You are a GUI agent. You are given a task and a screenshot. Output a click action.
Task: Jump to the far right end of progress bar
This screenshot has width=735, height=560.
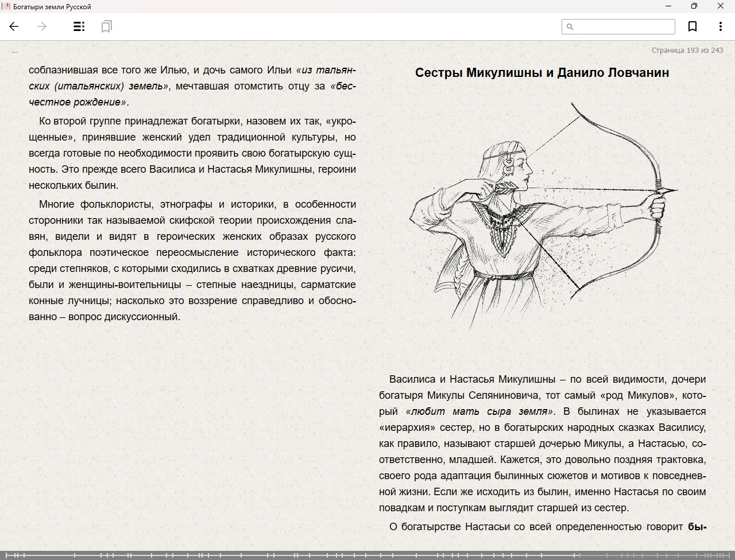pyautogui.click(x=730, y=555)
